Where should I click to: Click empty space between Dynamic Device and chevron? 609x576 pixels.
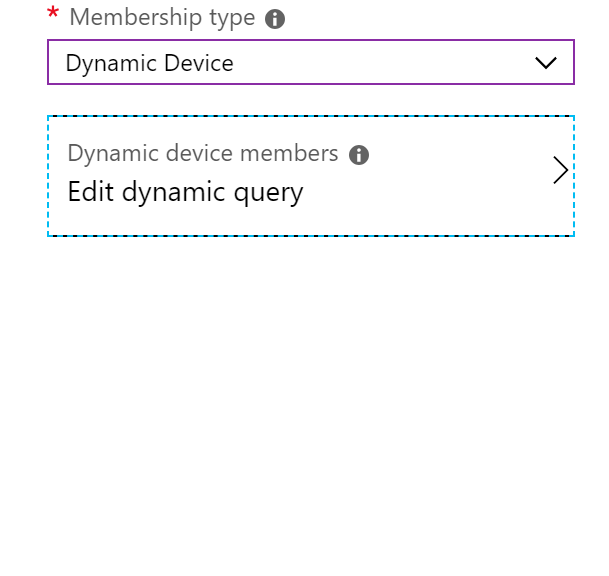pyautogui.click(x=385, y=63)
